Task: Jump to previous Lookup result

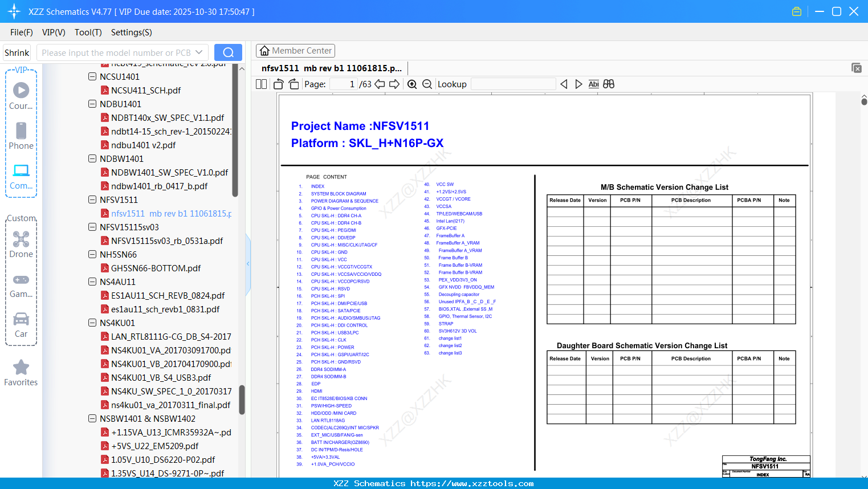Action: click(564, 84)
